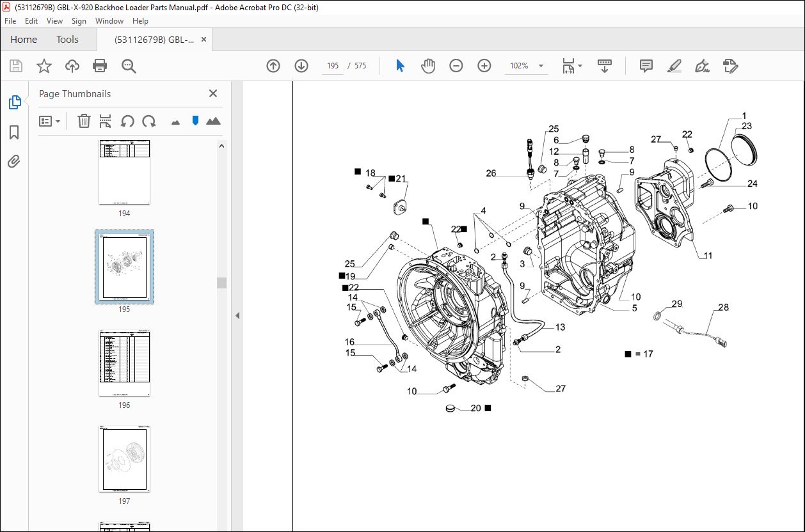The image size is (805, 532).
Task: Open the sign document tool
Action: 702,66
